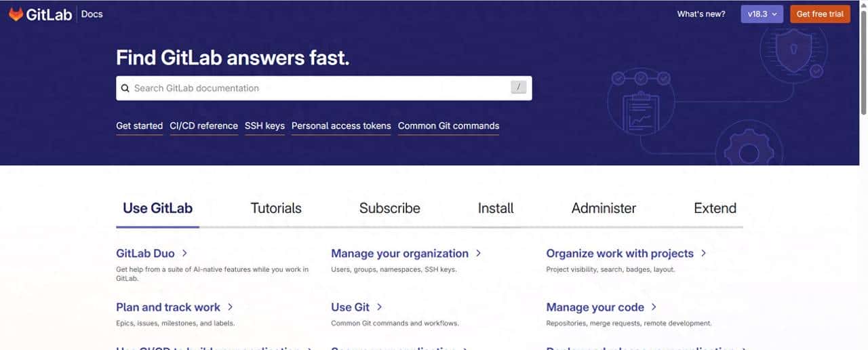
Task: Switch to the Extend tab
Action: click(x=715, y=208)
